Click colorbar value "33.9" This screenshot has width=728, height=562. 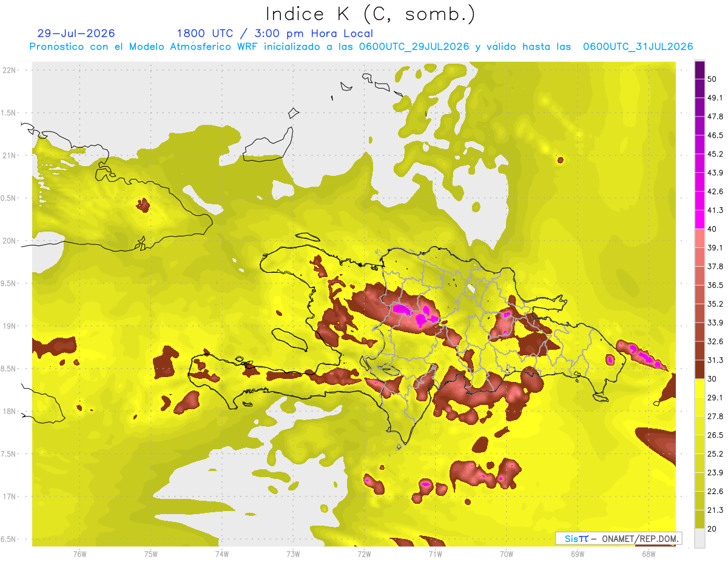pyautogui.click(x=715, y=323)
